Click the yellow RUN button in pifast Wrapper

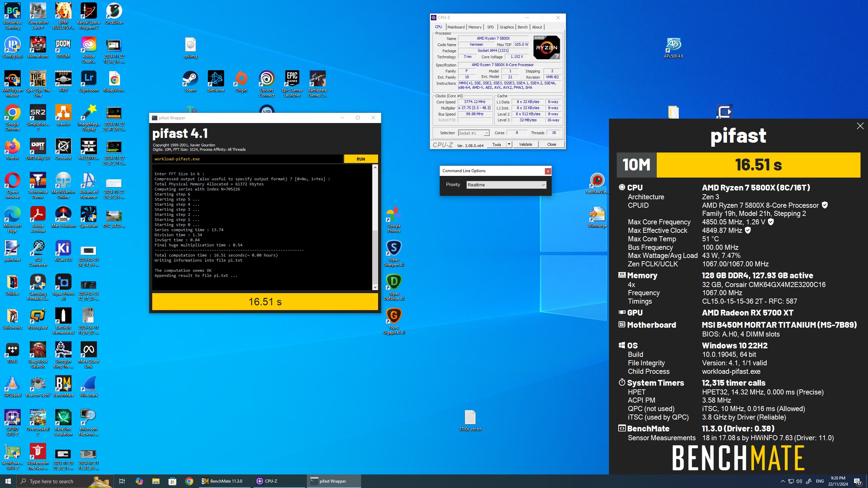pyautogui.click(x=361, y=159)
